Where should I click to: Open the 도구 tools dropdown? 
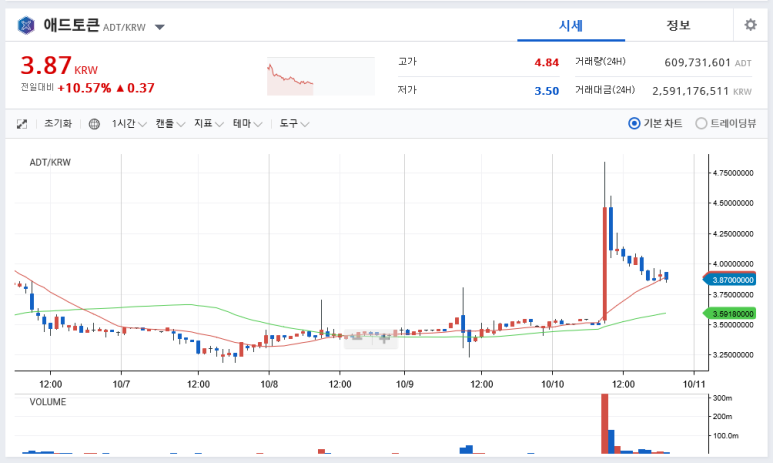294,123
